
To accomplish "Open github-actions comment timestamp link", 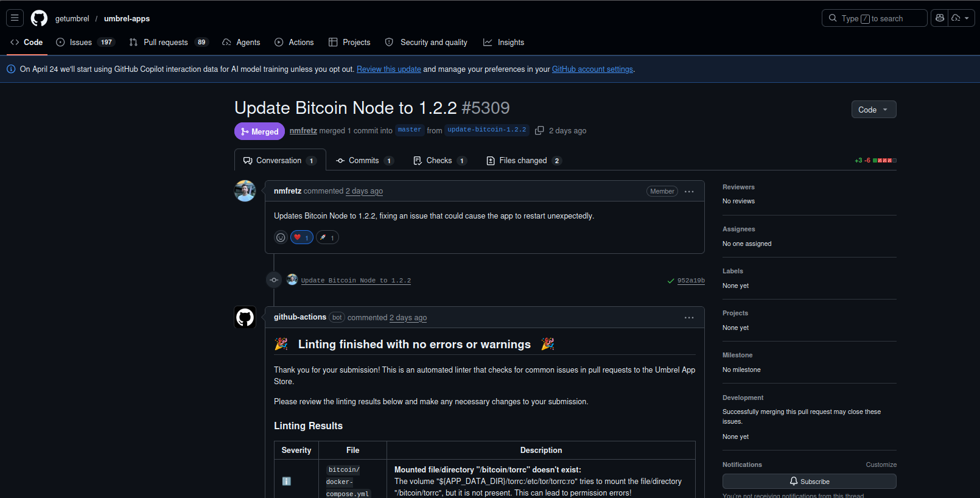I will coord(408,318).
